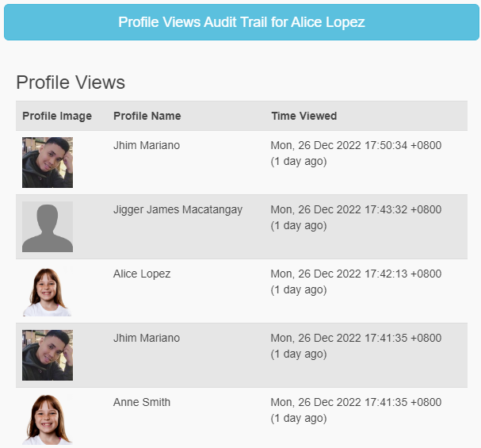
Task: Click the Time Viewed column header
Action: coord(303,116)
